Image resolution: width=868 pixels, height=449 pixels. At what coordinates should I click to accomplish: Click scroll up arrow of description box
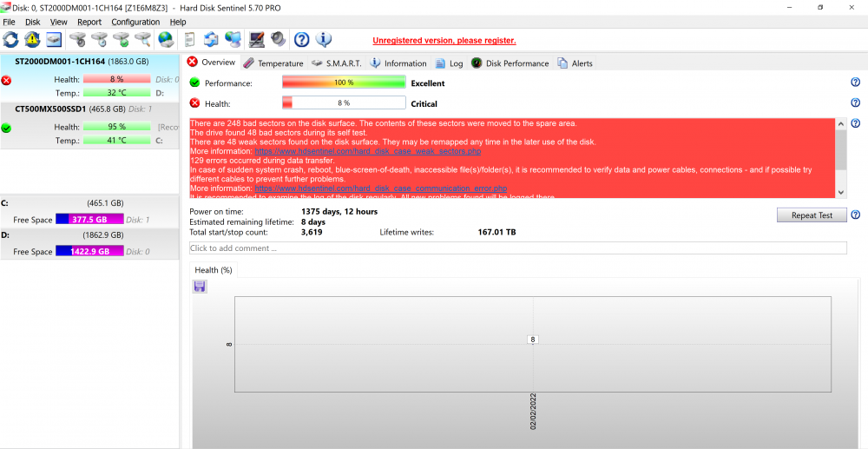coord(841,124)
